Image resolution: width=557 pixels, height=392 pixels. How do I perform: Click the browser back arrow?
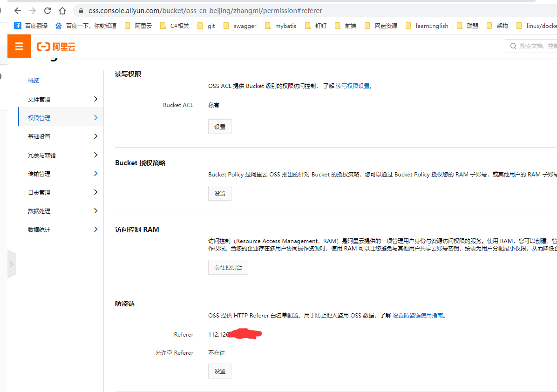coord(17,10)
